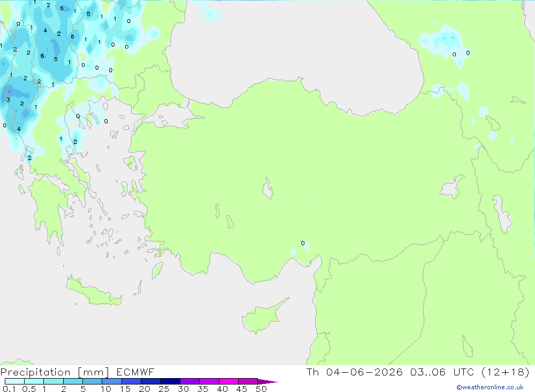Click the '[mm]' unit label
This screenshot has height=392, width=535.
click(94, 372)
